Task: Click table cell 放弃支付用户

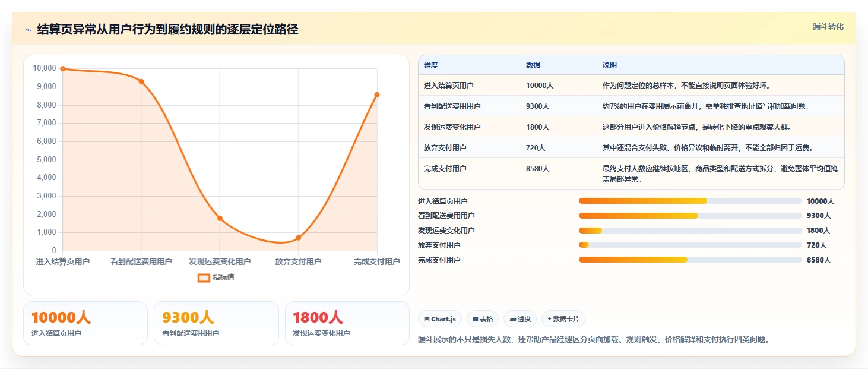Action: coord(445,148)
